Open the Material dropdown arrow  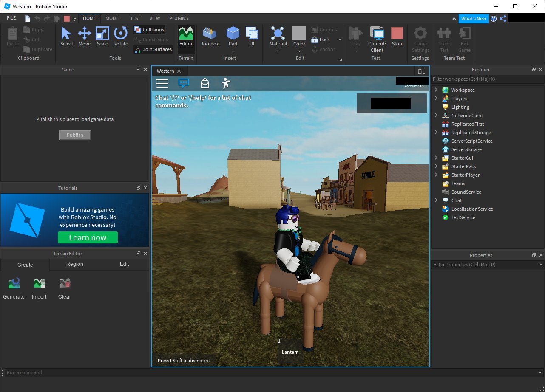click(278, 51)
